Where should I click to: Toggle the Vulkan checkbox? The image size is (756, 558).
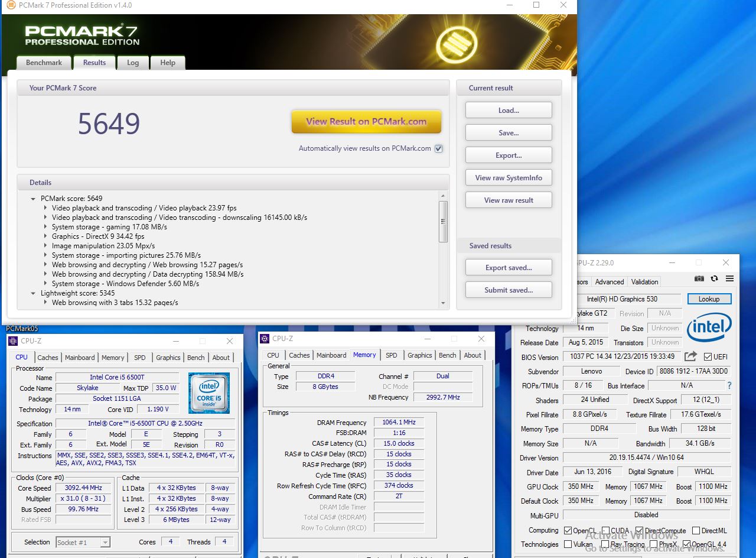(x=568, y=544)
